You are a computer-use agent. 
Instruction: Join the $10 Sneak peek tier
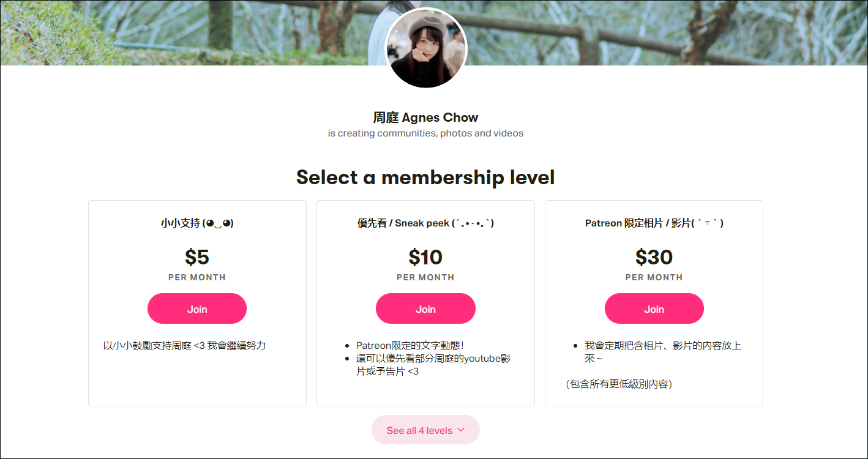click(x=425, y=309)
